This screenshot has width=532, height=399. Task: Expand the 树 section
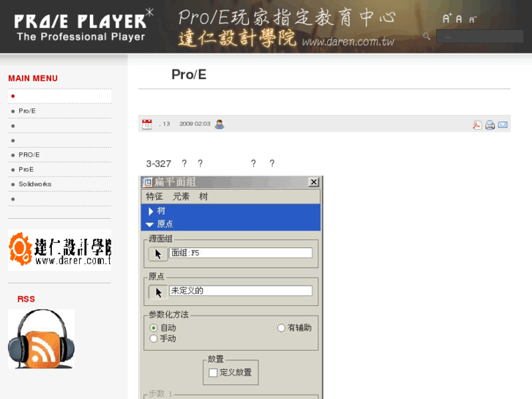151,212
